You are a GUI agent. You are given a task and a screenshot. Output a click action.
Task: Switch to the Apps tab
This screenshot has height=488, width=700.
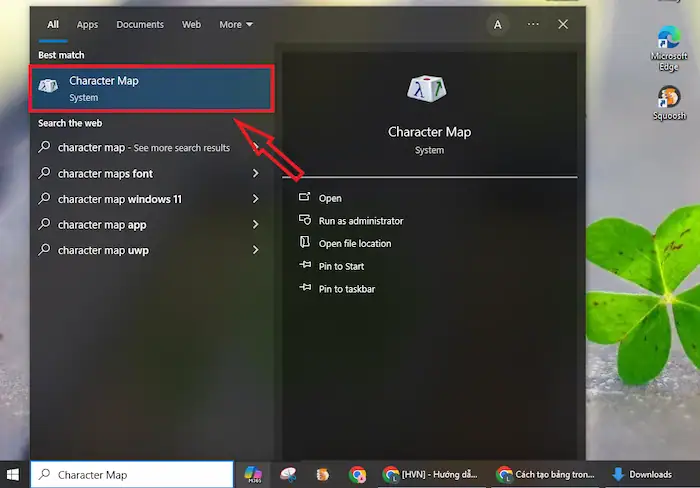point(88,24)
